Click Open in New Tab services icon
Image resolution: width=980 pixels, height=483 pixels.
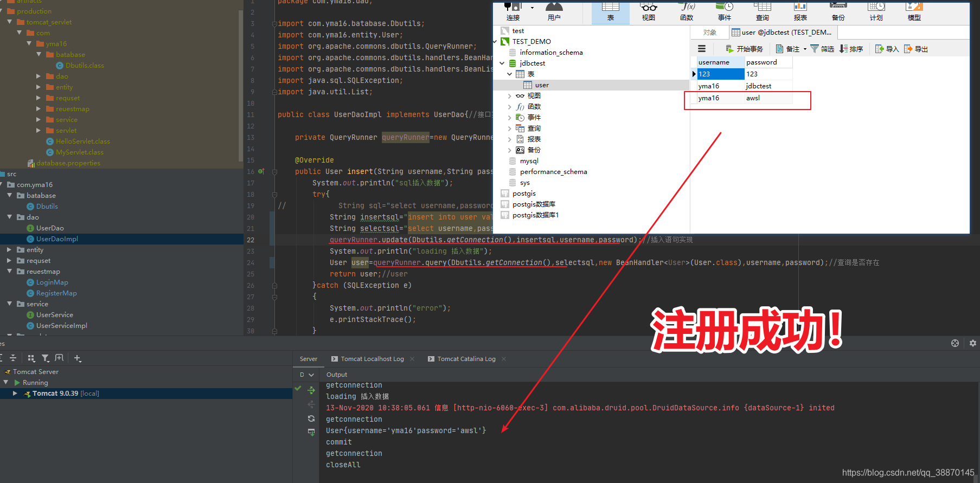60,358
